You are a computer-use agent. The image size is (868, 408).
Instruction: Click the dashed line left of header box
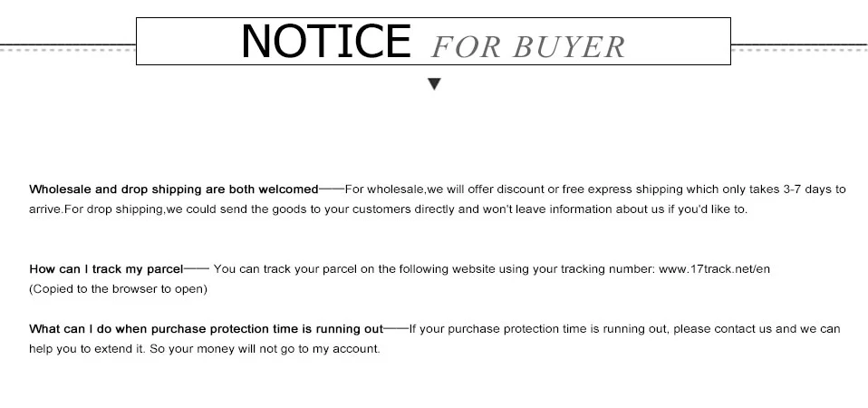pyautogui.click(x=68, y=49)
